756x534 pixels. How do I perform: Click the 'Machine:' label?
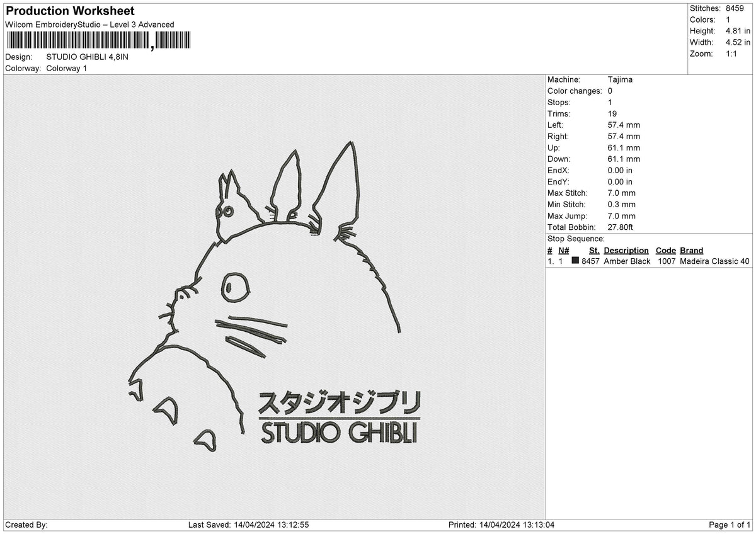[564, 79]
